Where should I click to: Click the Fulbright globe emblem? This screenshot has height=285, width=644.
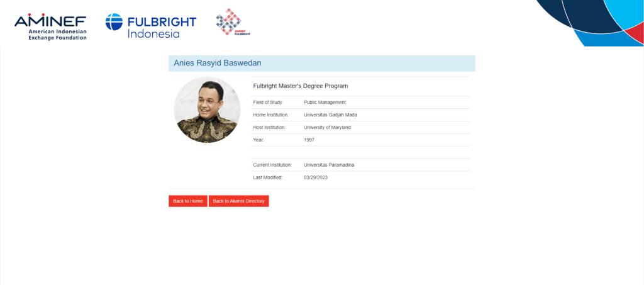tap(115, 23)
